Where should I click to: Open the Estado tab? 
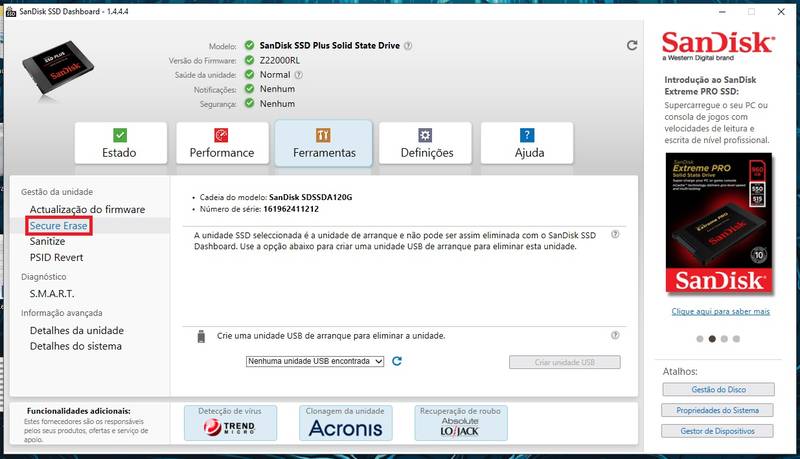tap(120, 143)
